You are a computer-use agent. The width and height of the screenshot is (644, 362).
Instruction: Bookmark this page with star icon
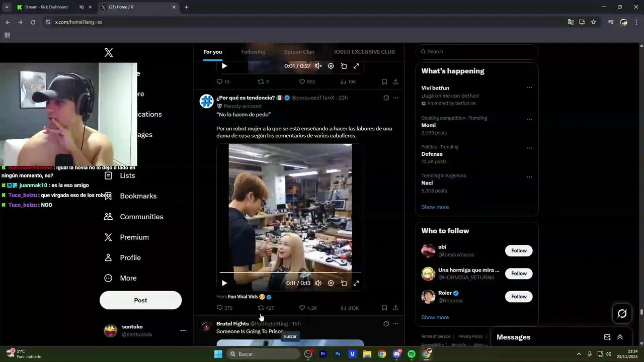pos(594,22)
